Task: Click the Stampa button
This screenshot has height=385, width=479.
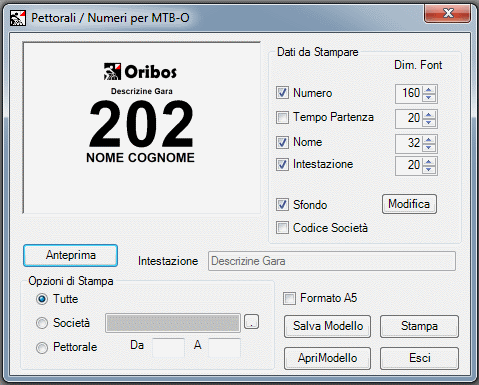Action: click(x=419, y=326)
